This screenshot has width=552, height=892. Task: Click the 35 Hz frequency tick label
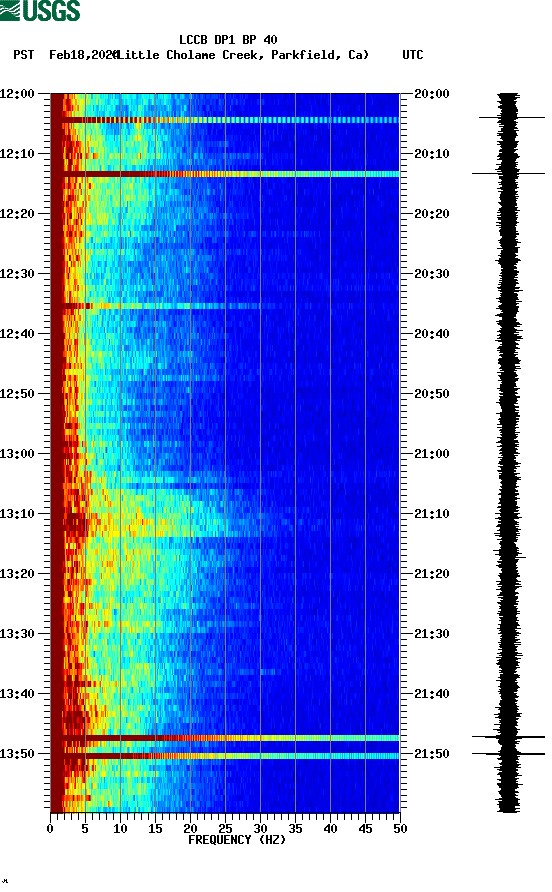coord(295,829)
